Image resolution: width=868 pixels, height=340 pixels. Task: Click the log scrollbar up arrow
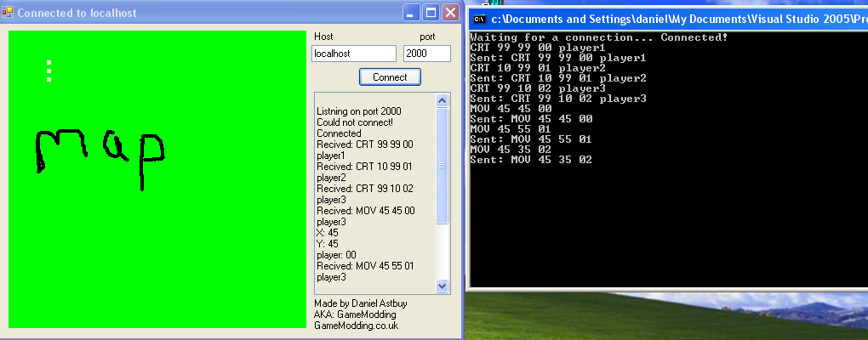(x=442, y=100)
